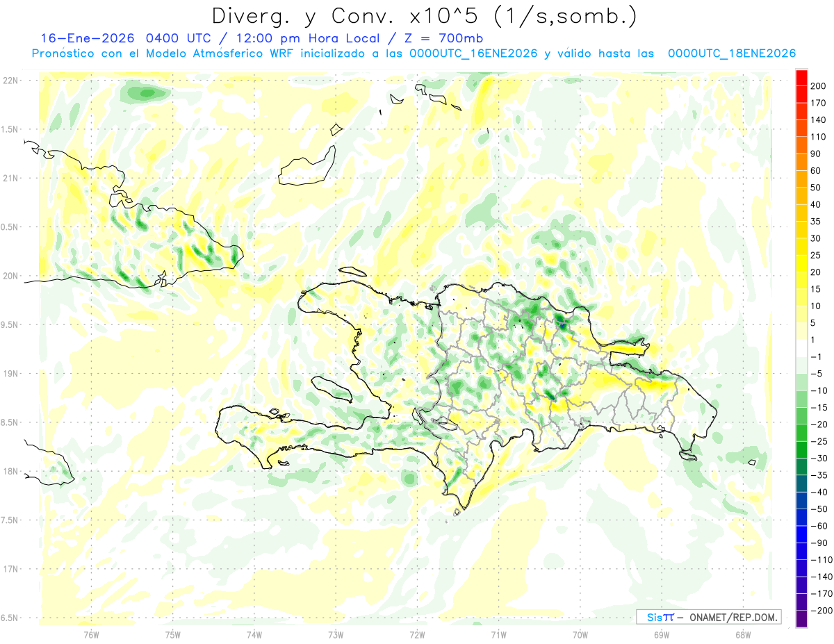Click the 74W longitude label
834x644 pixels.
pyautogui.click(x=254, y=634)
